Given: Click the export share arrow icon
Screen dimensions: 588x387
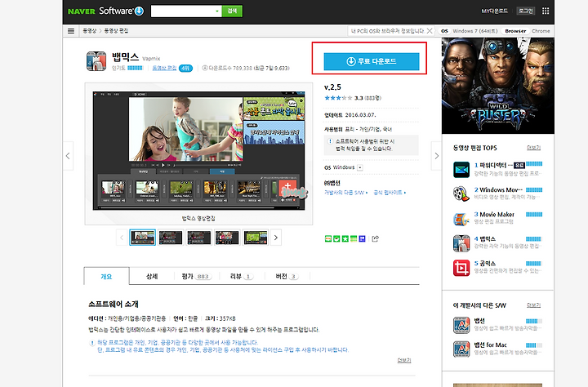Looking at the screenshot, I should point(375,238).
